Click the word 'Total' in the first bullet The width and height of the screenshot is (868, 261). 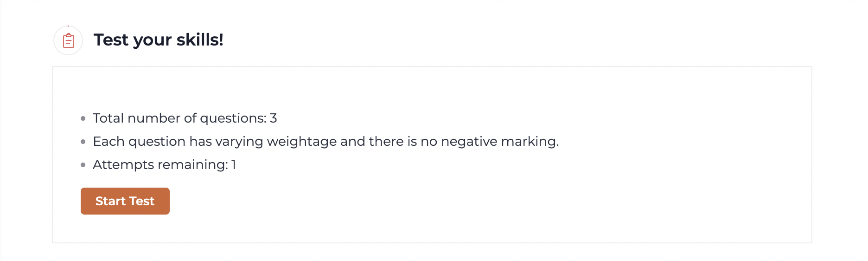[x=108, y=118]
